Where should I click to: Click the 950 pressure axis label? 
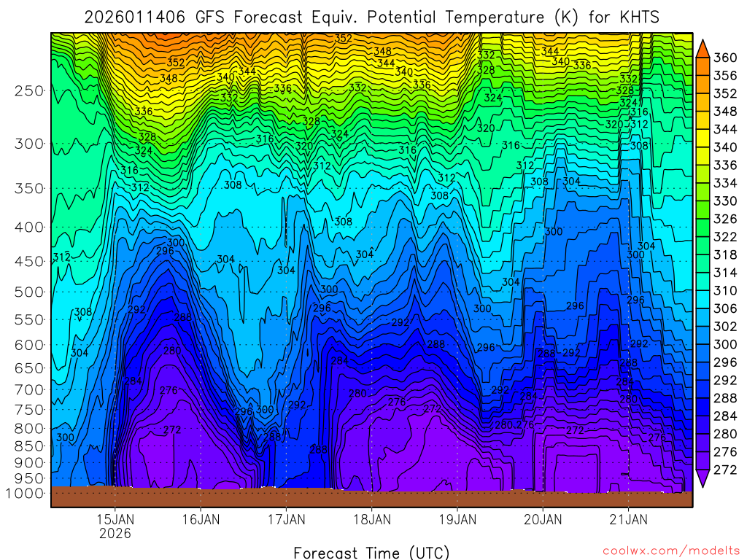pos(28,478)
